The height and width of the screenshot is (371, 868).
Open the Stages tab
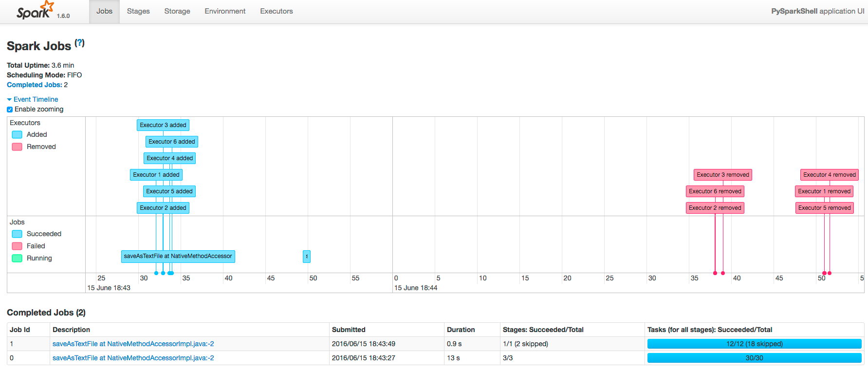[138, 11]
